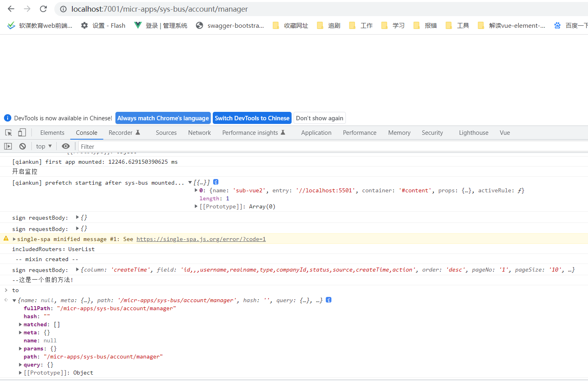Image resolution: width=588 pixels, height=381 pixels.
Task: Collapse the expanded route object for /micr-apps/sys-bus/account/manager
Action: (x=14, y=300)
